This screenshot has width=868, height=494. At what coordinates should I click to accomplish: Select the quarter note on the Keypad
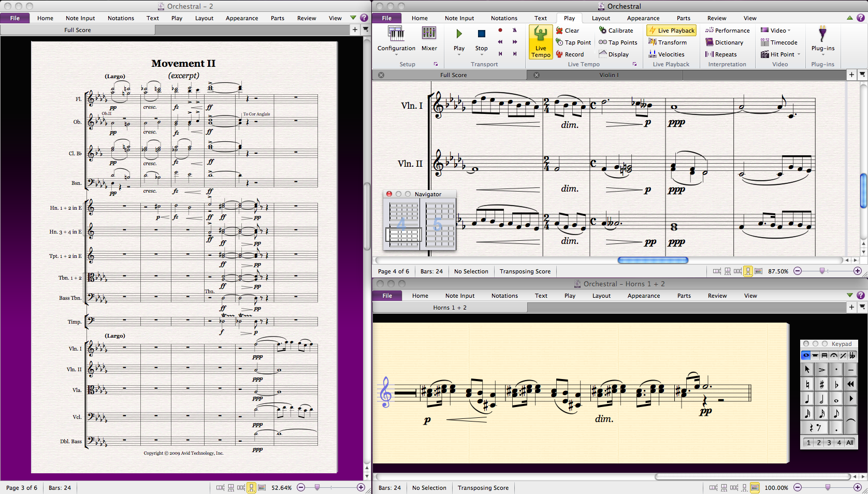807,399
